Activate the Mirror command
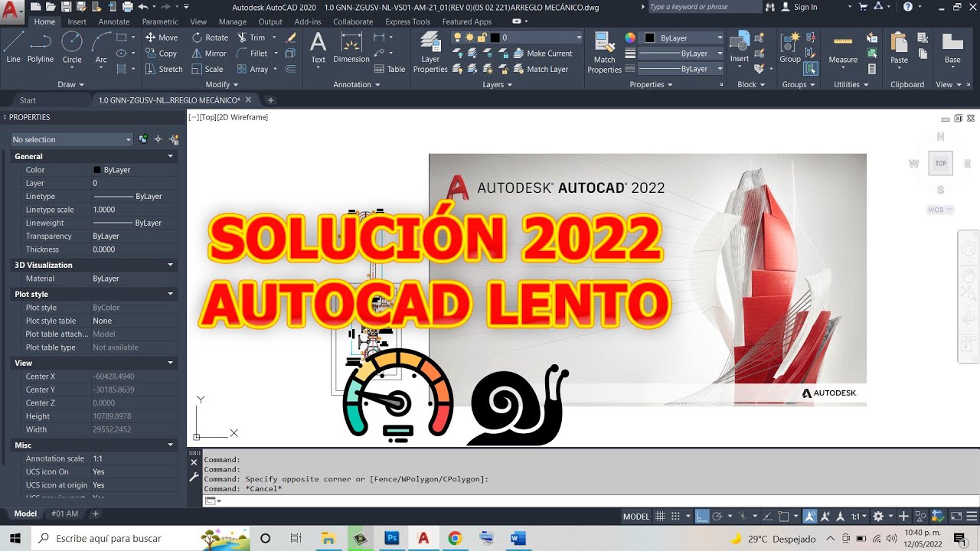Viewport: 980px width, 551px height. click(209, 54)
